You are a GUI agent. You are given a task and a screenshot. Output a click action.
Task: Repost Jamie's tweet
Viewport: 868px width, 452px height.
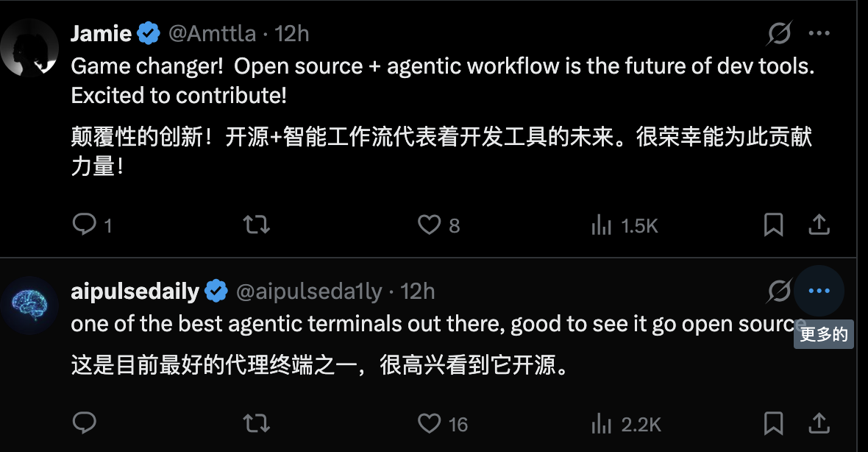click(256, 225)
